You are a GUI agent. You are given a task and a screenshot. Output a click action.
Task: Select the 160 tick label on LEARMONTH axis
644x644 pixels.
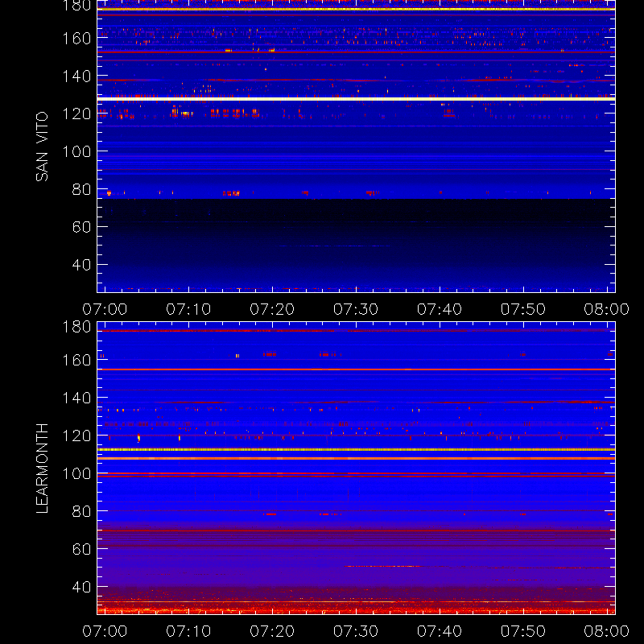tap(76, 360)
